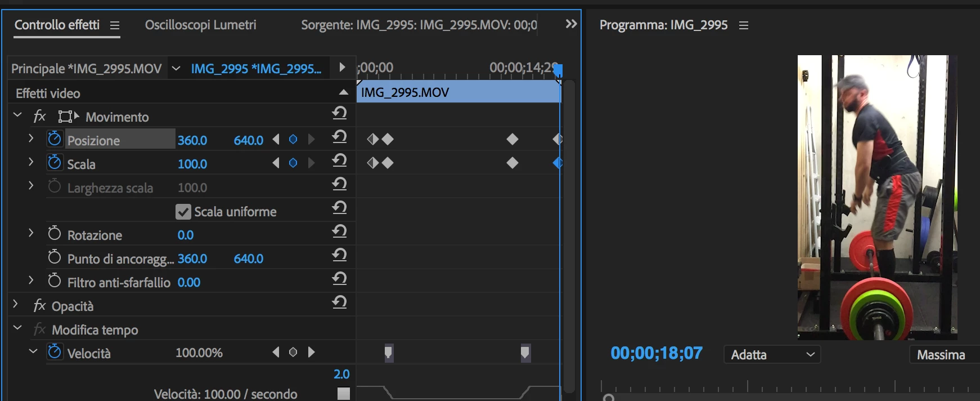Edit the Scala value 100.0
Viewport: 980px width, 401px height.
(x=192, y=164)
